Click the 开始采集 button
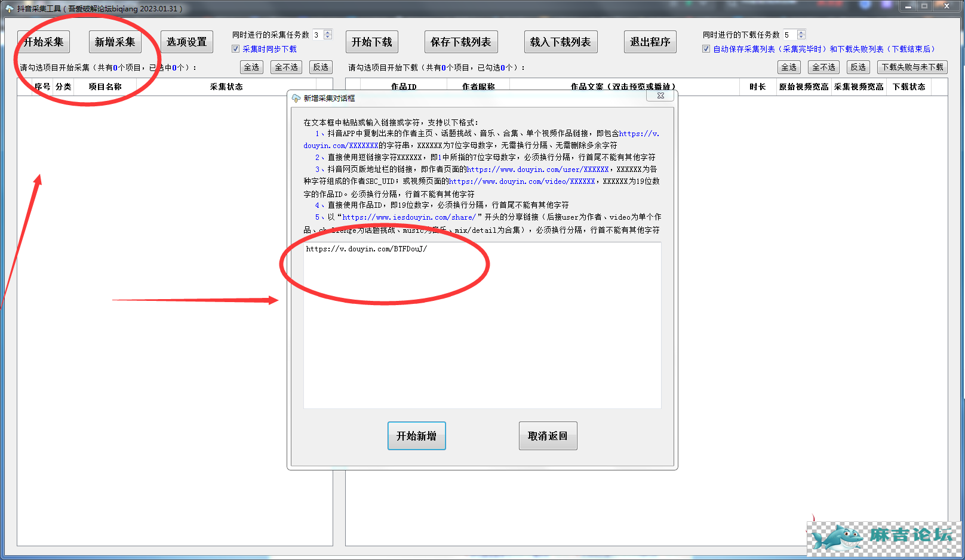Screen dimensions: 965x560 tap(44, 42)
